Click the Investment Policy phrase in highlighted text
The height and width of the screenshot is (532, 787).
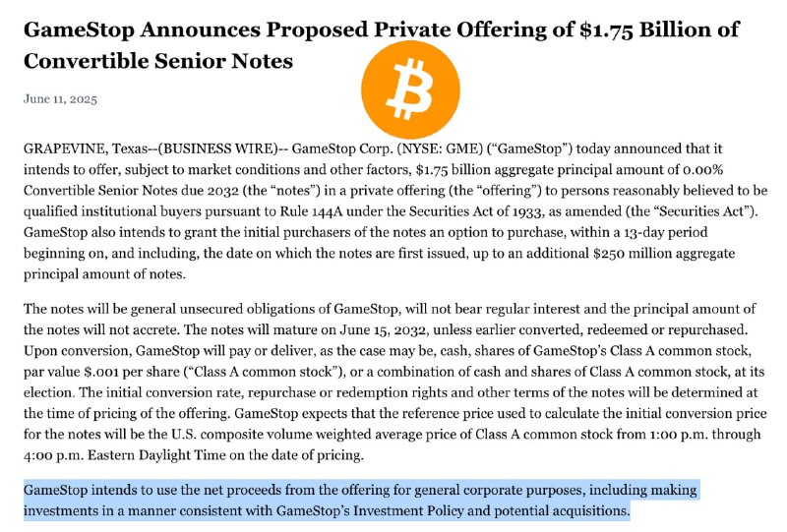tap(408, 511)
